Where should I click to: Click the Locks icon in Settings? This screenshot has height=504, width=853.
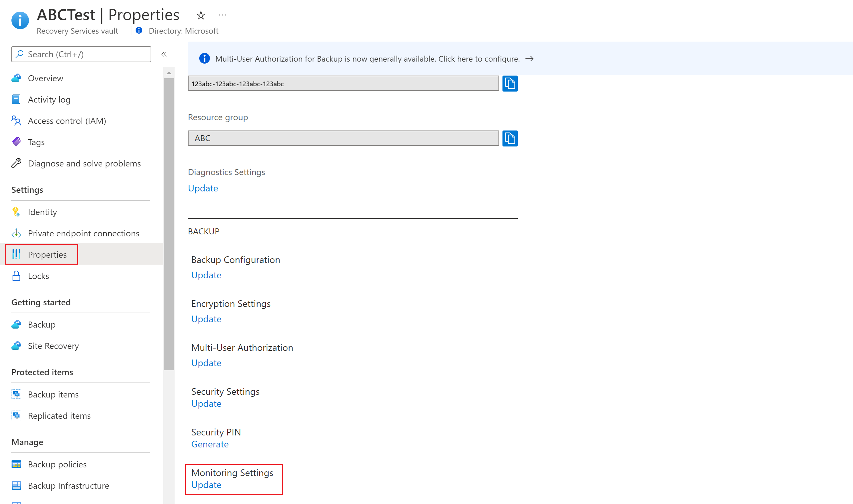tap(17, 275)
